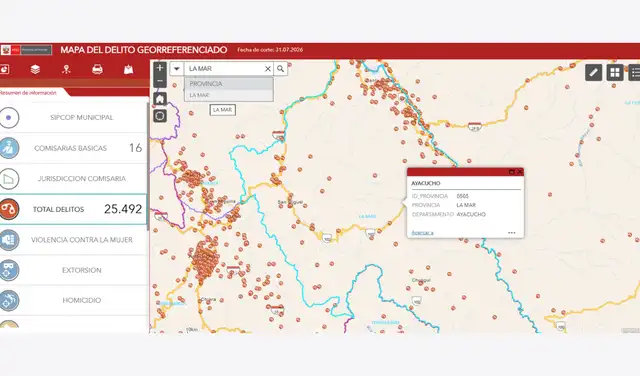Select the PROVINCIA suggestion header

coord(229,84)
